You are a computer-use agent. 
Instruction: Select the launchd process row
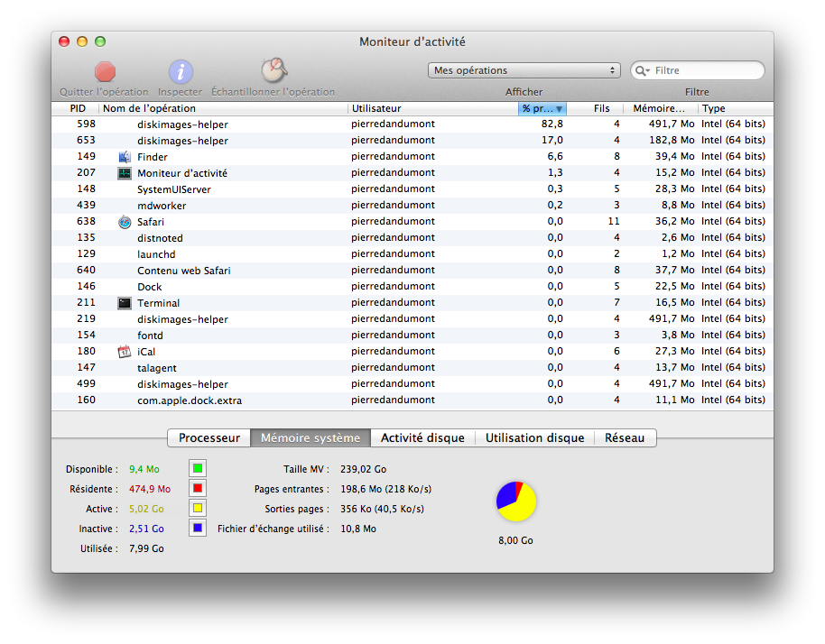click(x=412, y=254)
